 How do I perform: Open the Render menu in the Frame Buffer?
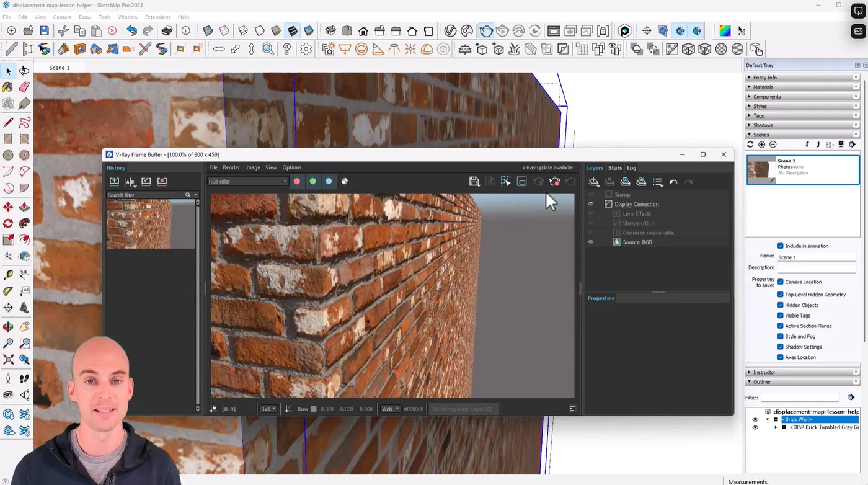pyautogui.click(x=231, y=167)
